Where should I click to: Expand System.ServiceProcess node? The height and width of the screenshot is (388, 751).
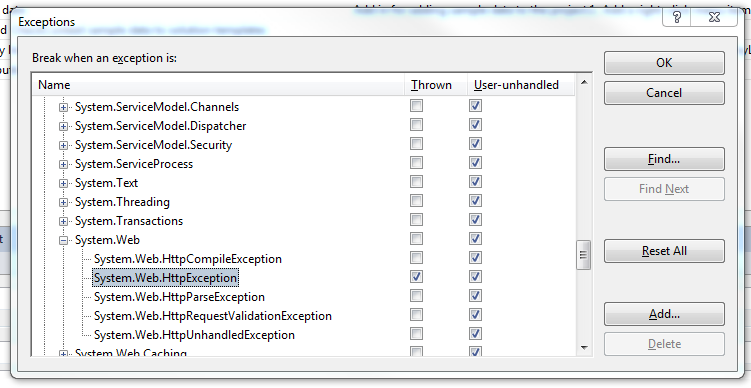click(x=63, y=165)
